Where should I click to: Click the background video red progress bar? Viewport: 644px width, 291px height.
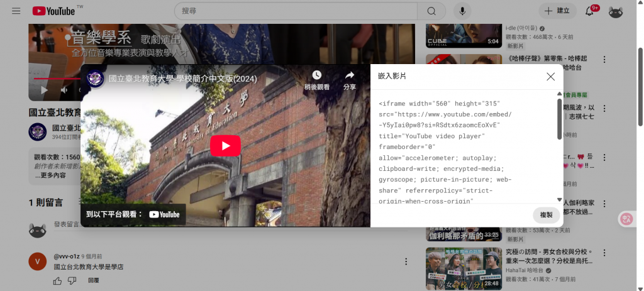tap(57, 78)
